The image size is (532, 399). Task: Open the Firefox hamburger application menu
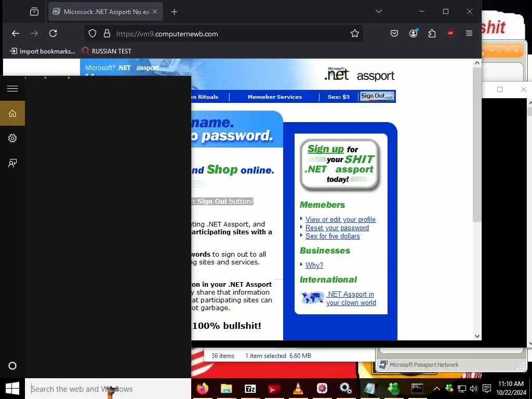[469, 33]
